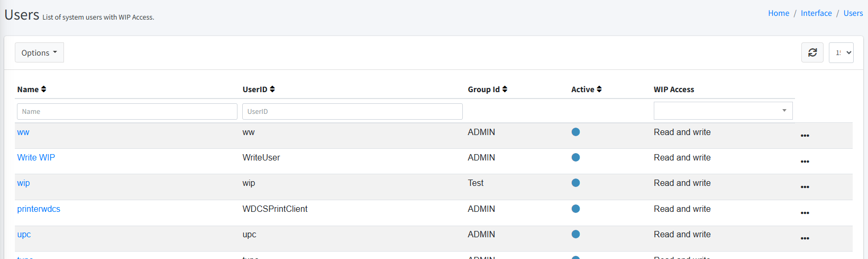
Task: Open the three-dot actions for upc user
Action: tap(805, 238)
